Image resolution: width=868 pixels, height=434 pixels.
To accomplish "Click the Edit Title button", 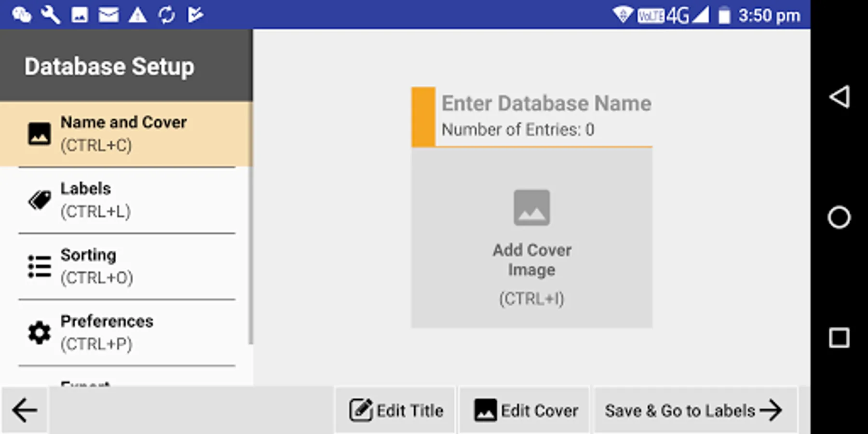I will [395, 410].
